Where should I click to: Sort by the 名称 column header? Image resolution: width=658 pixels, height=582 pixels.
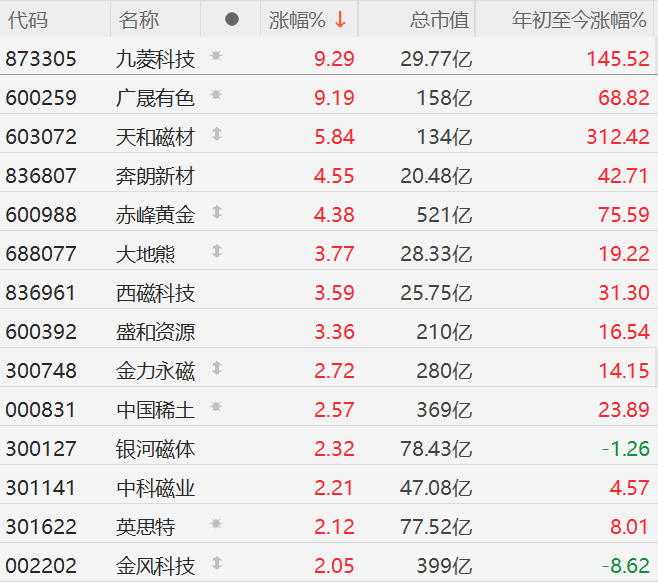138,20
